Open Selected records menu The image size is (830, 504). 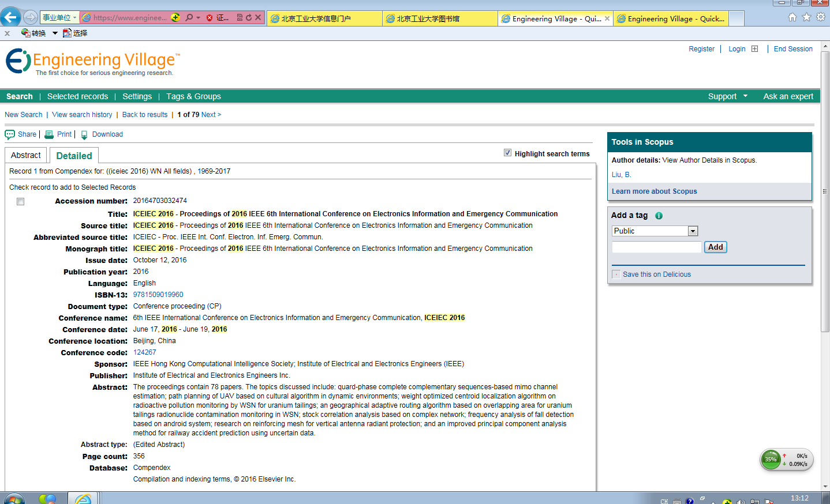click(x=77, y=96)
